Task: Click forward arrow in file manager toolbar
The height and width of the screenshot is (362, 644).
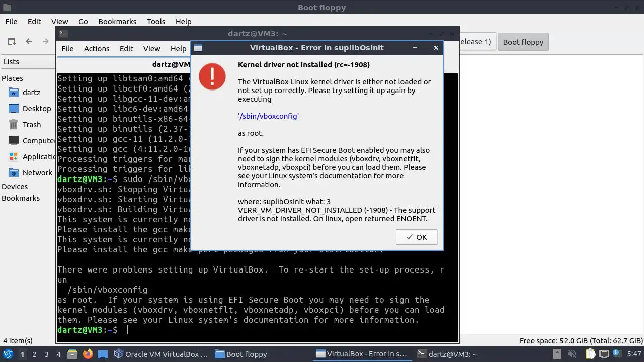Action: 46,42
